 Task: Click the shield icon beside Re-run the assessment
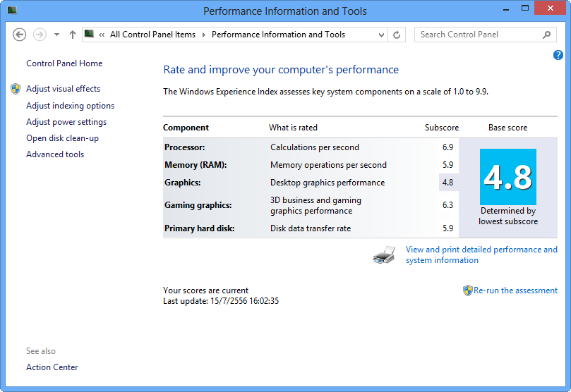(x=467, y=290)
